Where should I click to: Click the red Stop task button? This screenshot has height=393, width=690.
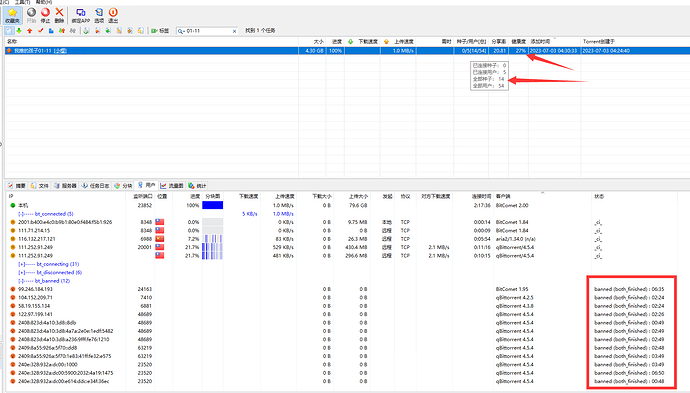pos(45,15)
